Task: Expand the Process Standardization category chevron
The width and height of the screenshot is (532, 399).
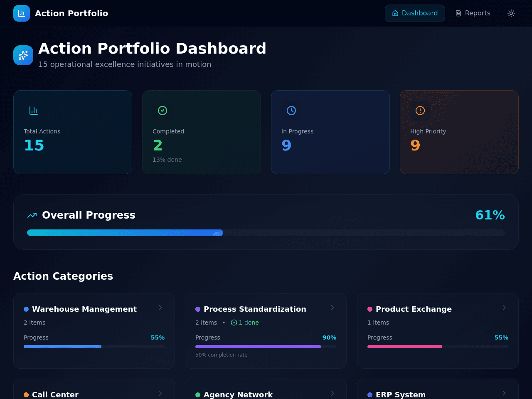Action: [332, 308]
